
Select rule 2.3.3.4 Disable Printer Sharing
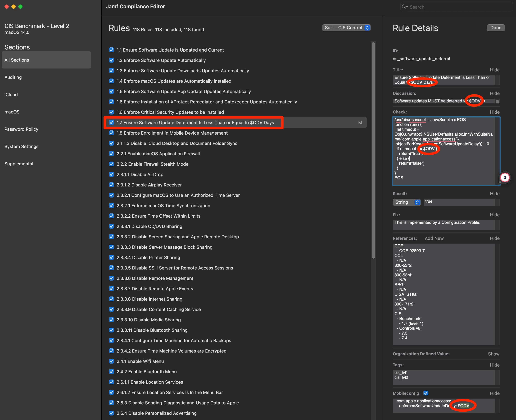coord(148,258)
